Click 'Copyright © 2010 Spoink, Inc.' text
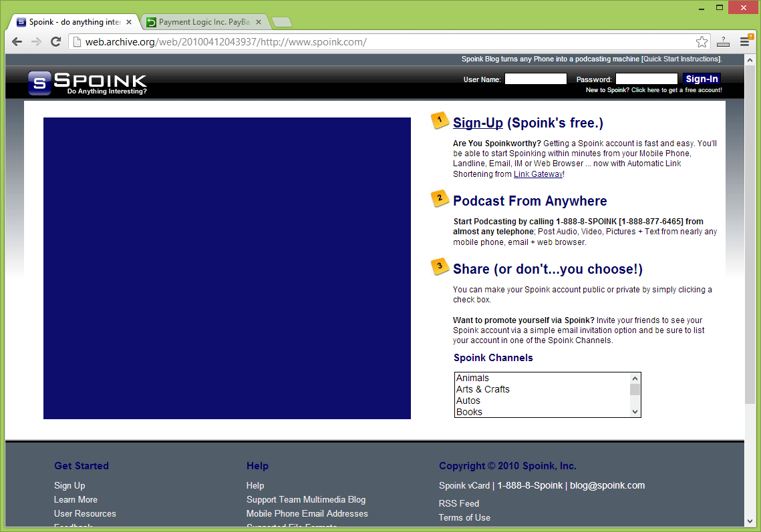Screen dimensions: 761x532 point(508,466)
